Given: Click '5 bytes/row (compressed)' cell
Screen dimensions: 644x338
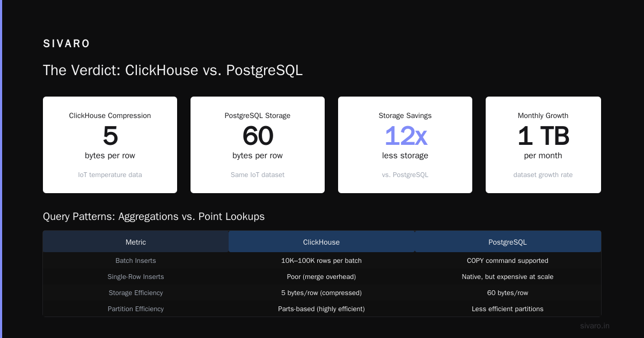Looking at the screenshot, I should coord(321,293).
